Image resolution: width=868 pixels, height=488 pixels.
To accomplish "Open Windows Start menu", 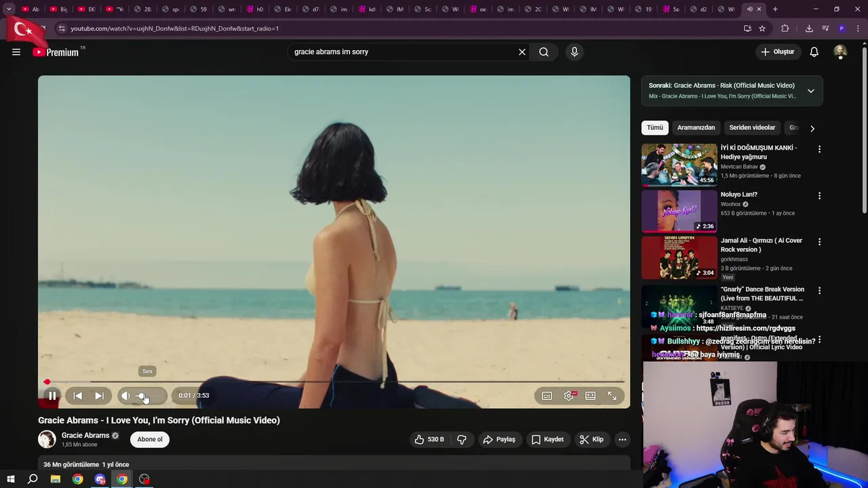I will [10, 479].
